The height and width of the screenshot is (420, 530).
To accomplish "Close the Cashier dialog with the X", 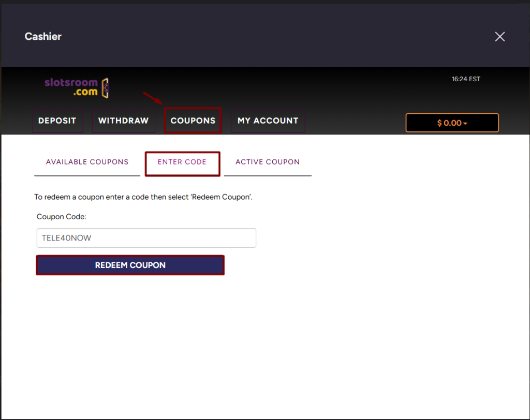I will (x=499, y=37).
